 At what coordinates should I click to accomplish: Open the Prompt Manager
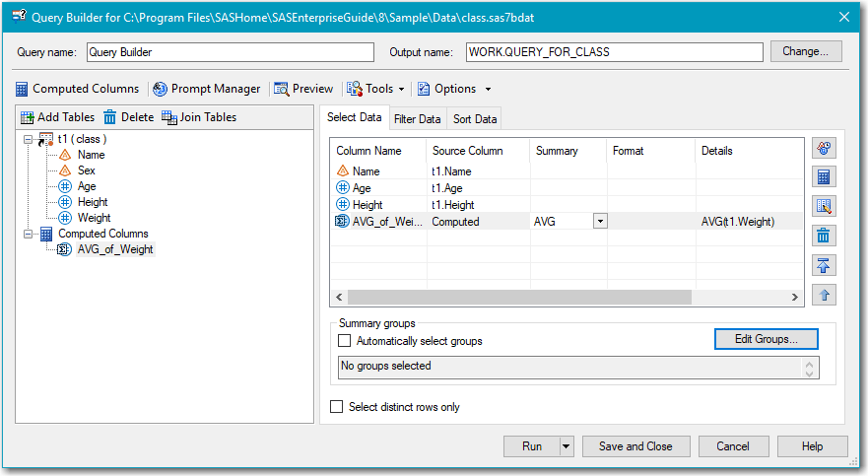point(206,89)
